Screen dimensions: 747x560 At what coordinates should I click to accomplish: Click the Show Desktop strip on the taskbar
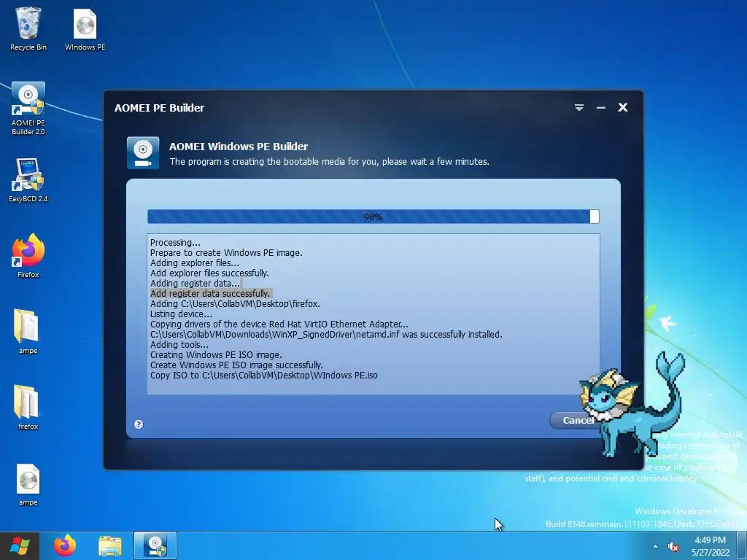[742, 545]
